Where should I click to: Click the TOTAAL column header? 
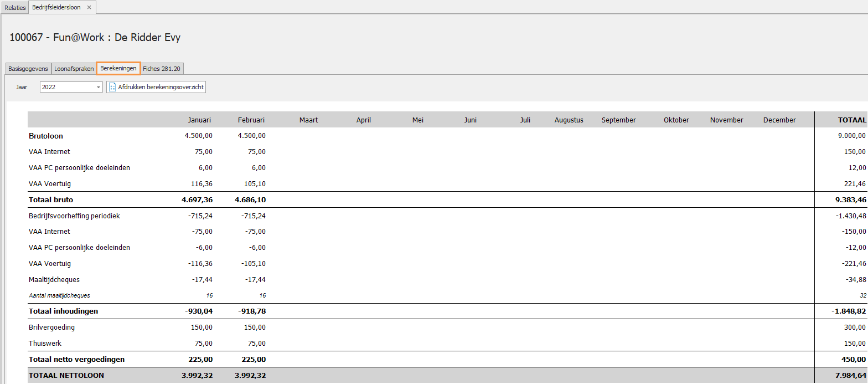(852, 120)
